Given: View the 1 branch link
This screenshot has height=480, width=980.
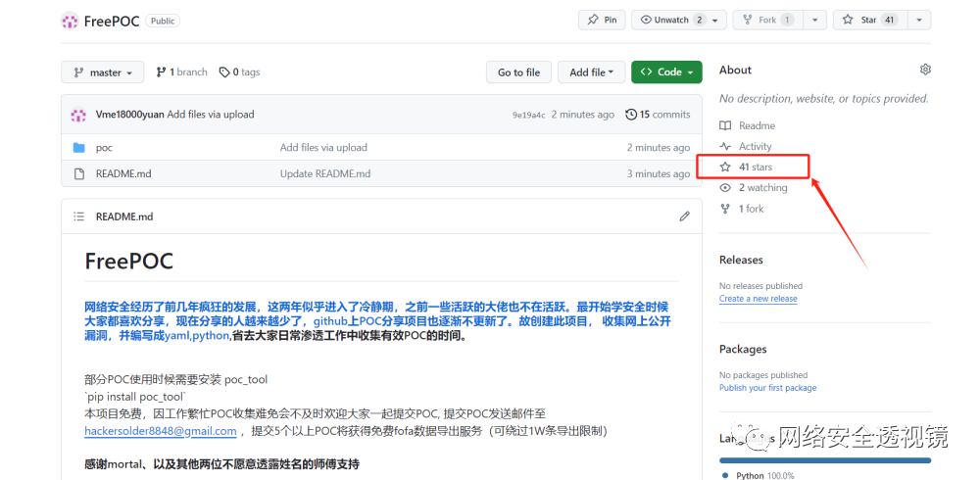Looking at the screenshot, I should coord(181,72).
